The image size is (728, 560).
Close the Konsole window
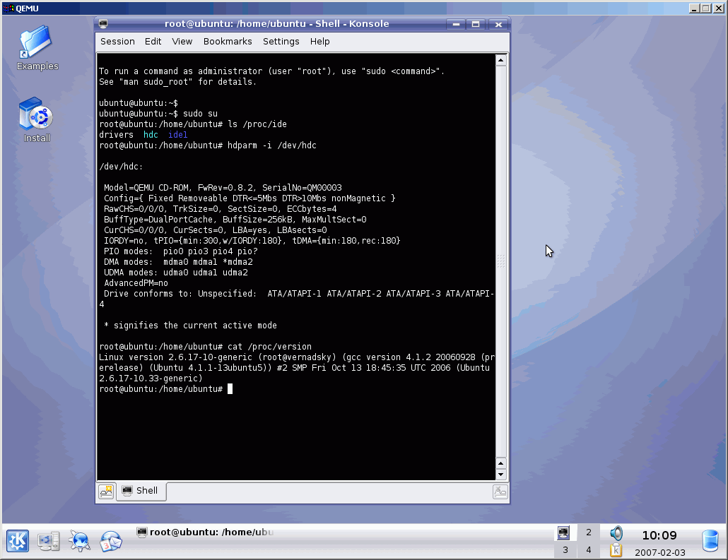(498, 24)
